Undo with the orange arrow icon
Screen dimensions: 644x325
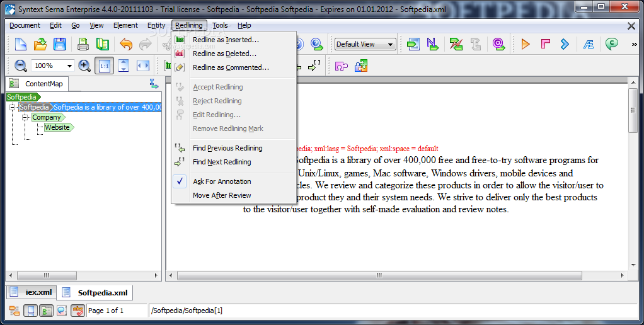pyautogui.click(x=126, y=44)
